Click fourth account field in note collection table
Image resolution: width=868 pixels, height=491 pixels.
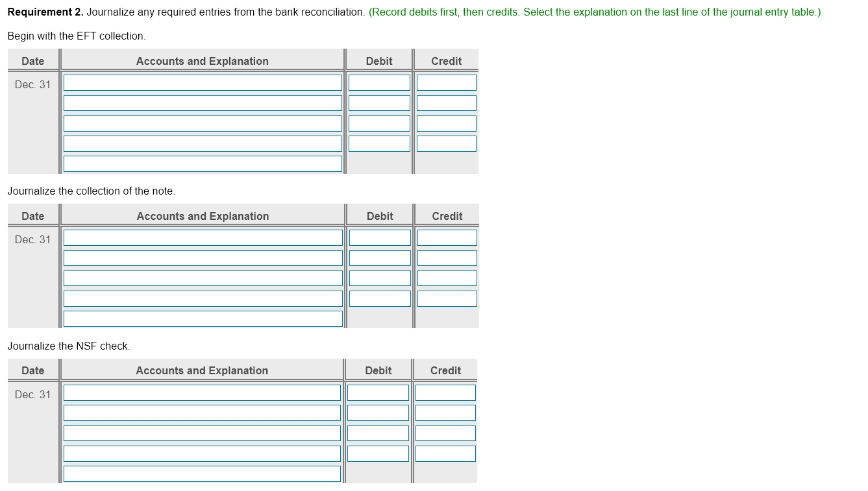[x=203, y=298]
